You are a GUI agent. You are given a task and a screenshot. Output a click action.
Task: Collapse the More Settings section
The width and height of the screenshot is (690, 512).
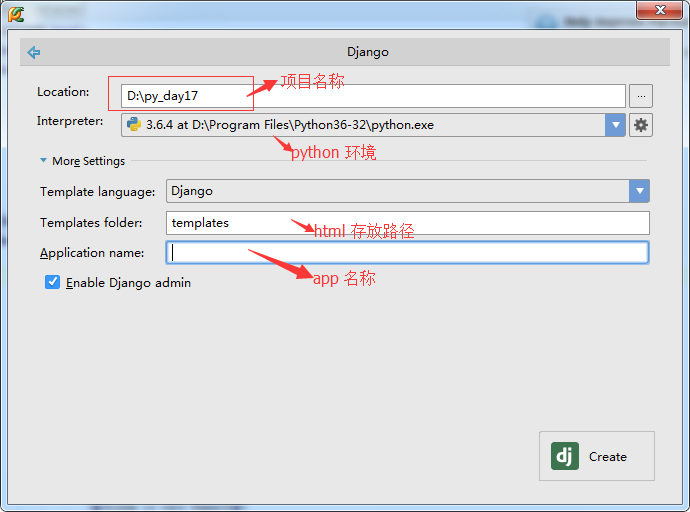[43, 161]
